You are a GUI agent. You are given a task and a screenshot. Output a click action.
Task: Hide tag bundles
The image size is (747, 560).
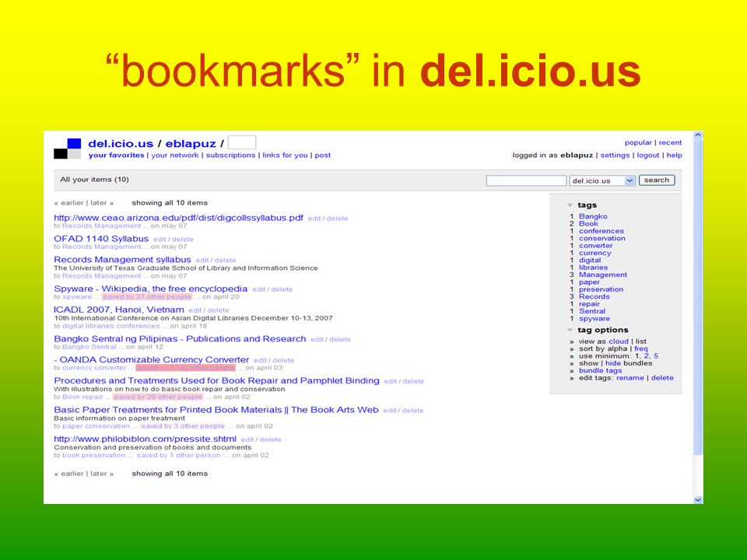tap(612, 363)
